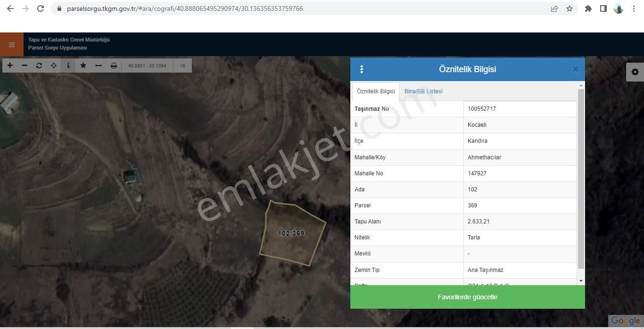Activate the info query tool
This screenshot has height=329, width=644.
[x=68, y=66]
